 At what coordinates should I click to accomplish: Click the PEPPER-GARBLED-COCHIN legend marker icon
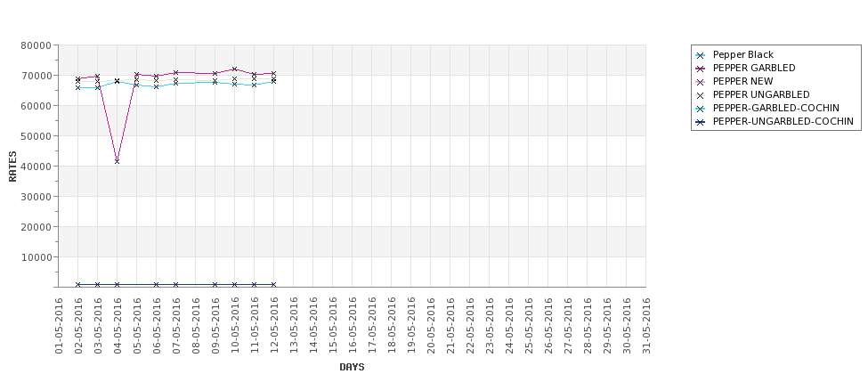[701, 109]
